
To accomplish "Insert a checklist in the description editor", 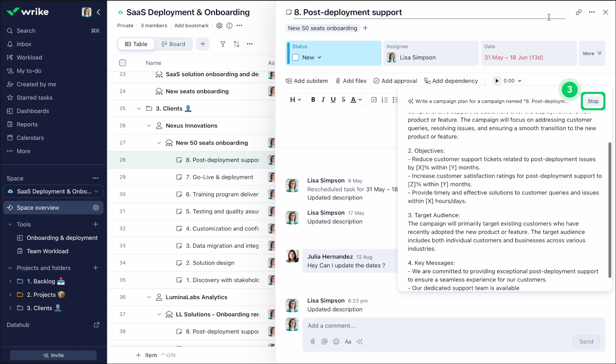I will 374,100.
